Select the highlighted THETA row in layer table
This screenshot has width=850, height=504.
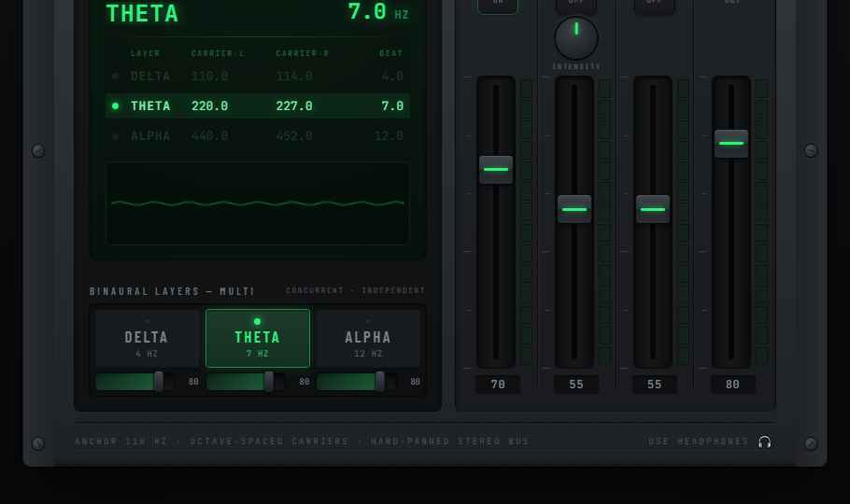tap(258, 106)
